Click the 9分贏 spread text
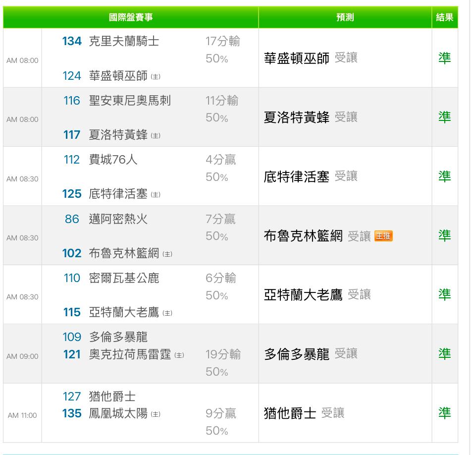Viewport: 476px width, 455px height. tap(221, 413)
